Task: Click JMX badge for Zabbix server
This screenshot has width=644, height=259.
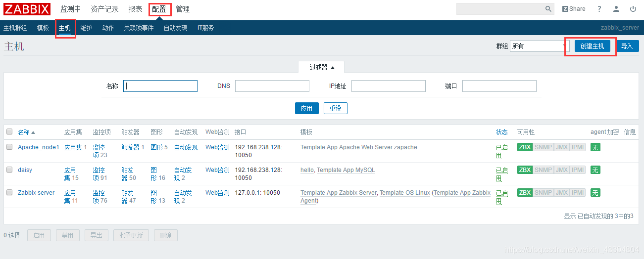Action: 561,193
